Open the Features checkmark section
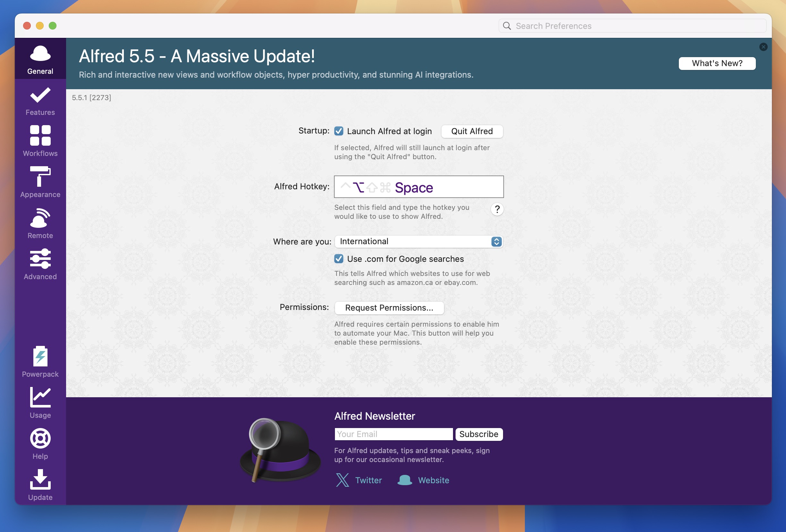This screenshot has width=786, height=532. 40,101
